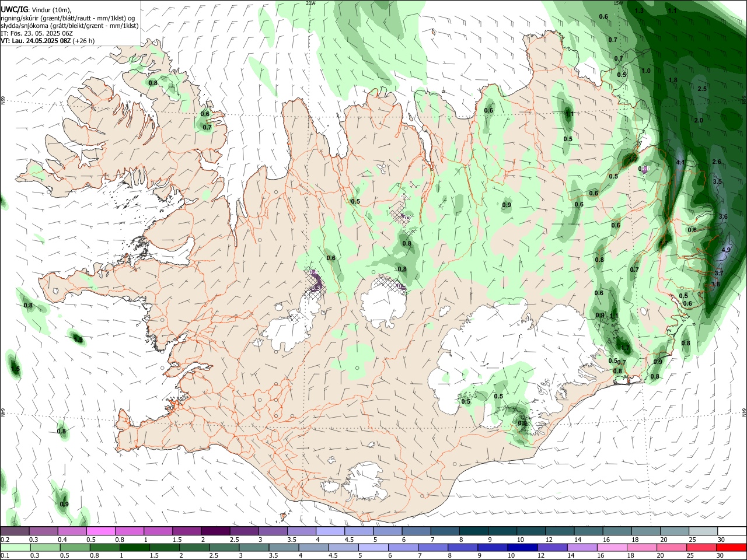Click the darkest green 1 swatch, bottom legend row

[x=135, y=547]
